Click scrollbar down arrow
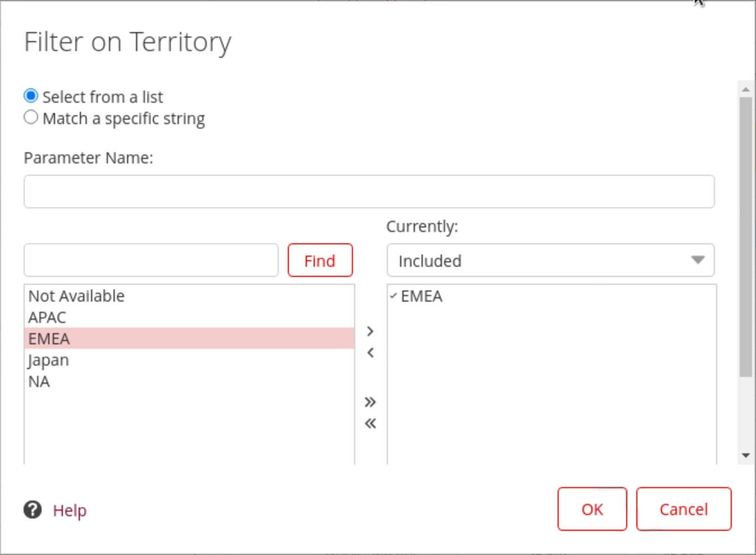 [x=746, y=456]
